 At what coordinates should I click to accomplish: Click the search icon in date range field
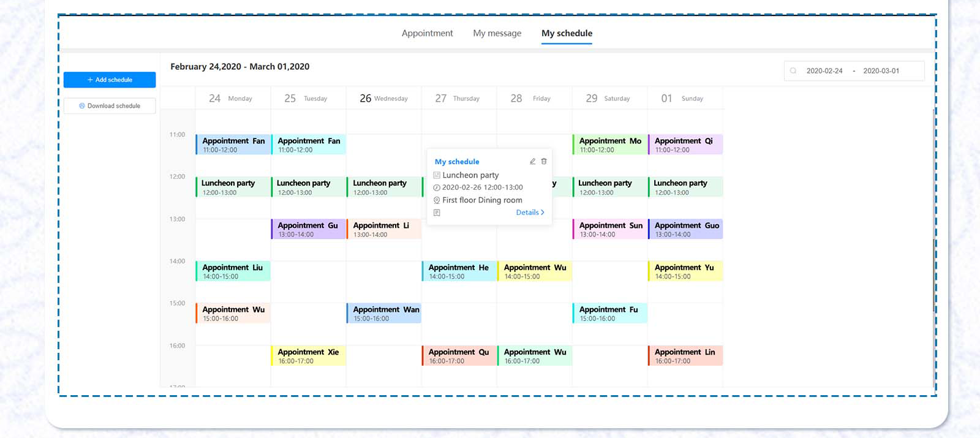click(x=793, y=71)
